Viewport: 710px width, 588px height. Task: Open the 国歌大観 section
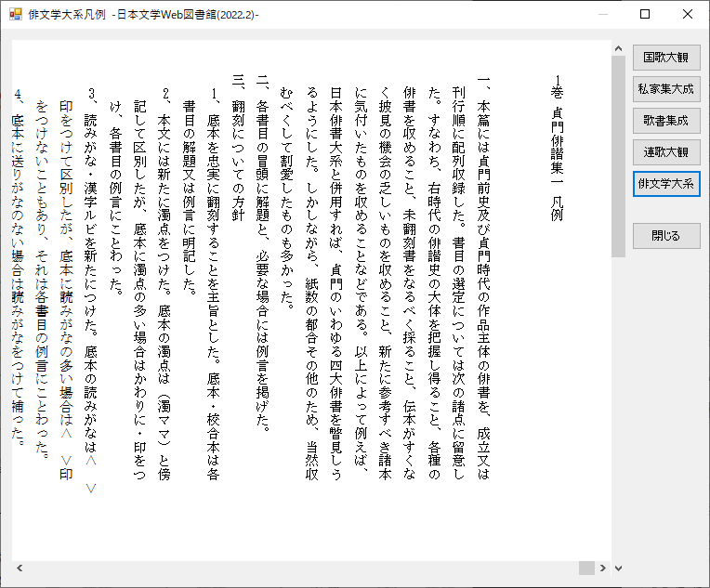(x=666, y=57)
